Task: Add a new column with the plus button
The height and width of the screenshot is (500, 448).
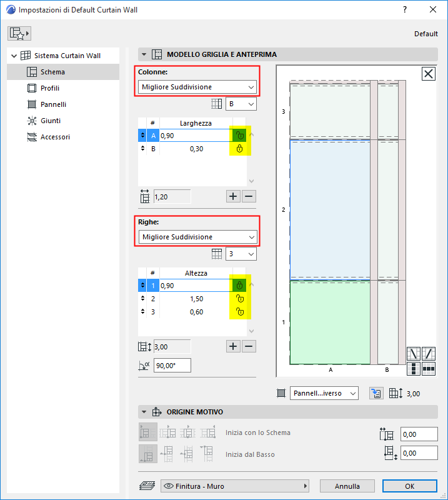Action: click(x=233, y=196)
